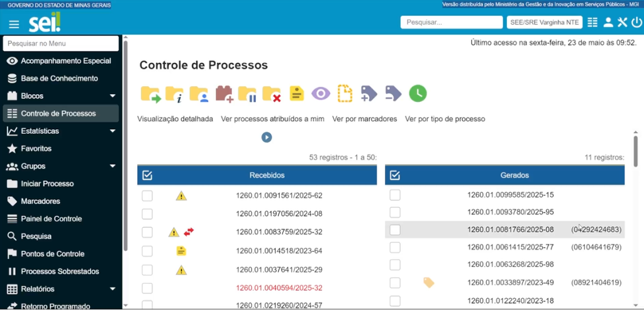Screen dimensions: 644x310
Task: Open the SEE/SRE Varginha NTE unit selector
Action: pyautogui.click(x=543, y=23)
